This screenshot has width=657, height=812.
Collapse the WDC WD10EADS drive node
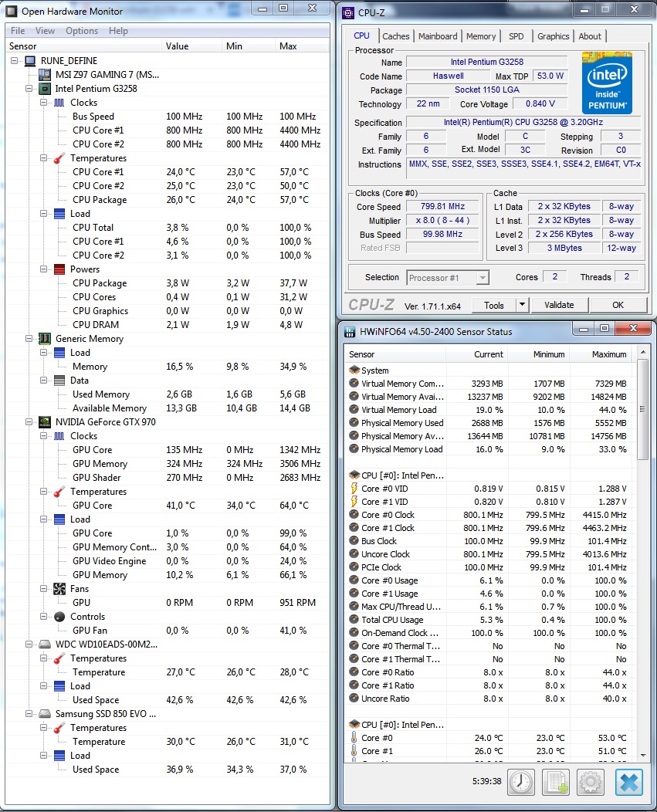(x=29, y=645)
